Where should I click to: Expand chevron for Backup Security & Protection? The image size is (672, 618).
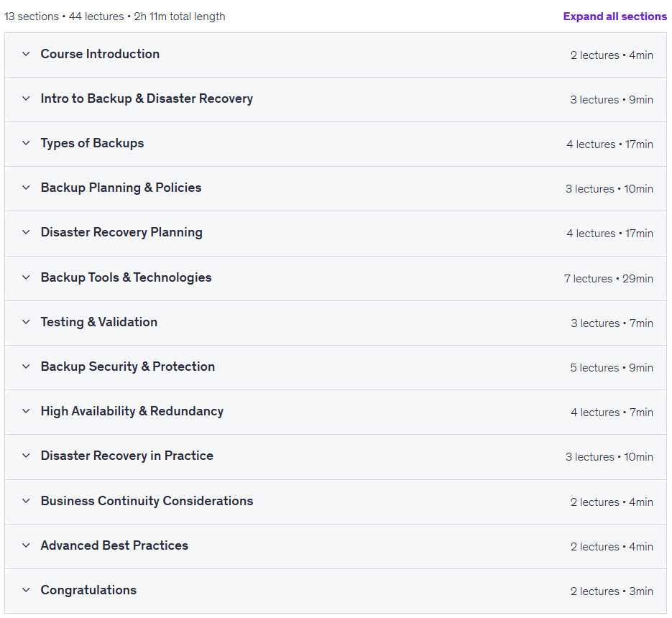(x=26, y=366)
